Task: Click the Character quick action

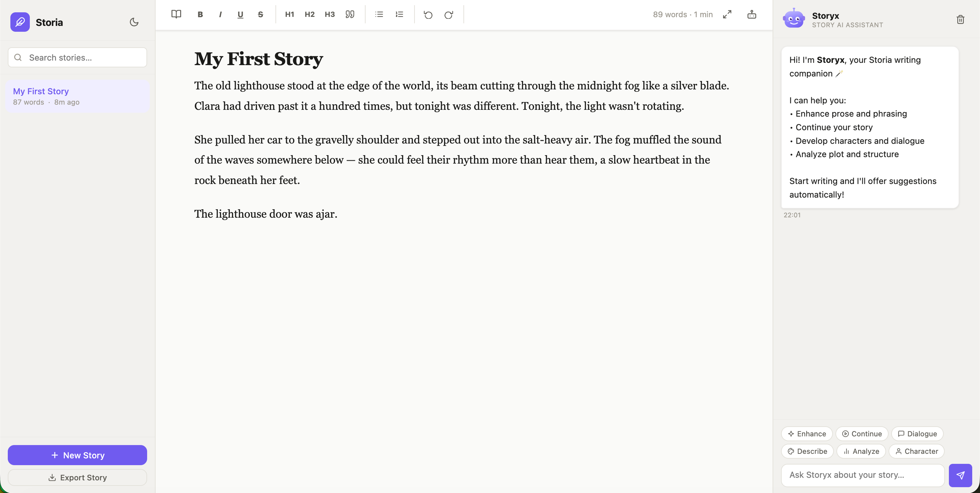Action: [916, 451]
